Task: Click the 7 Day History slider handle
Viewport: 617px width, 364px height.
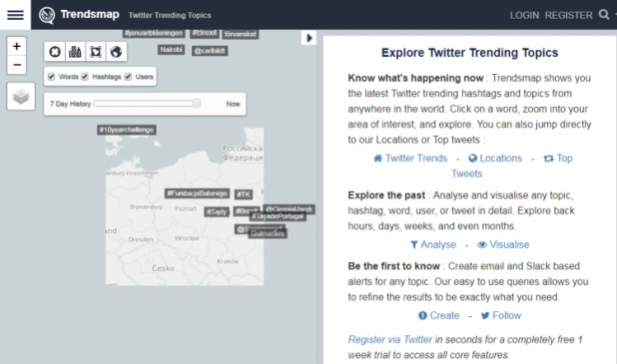Action: 197,104
